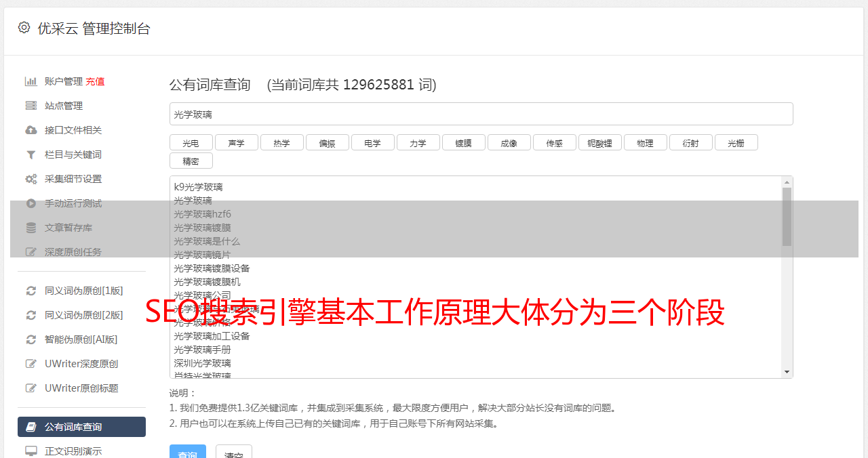Click the 光学玻璃镜片 result row

(202, 255)
